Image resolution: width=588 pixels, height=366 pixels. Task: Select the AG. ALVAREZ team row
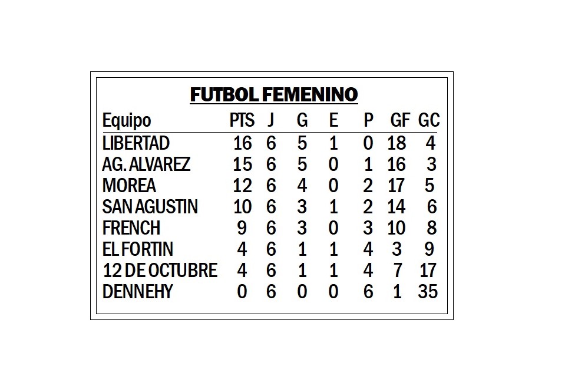point(270,164)
